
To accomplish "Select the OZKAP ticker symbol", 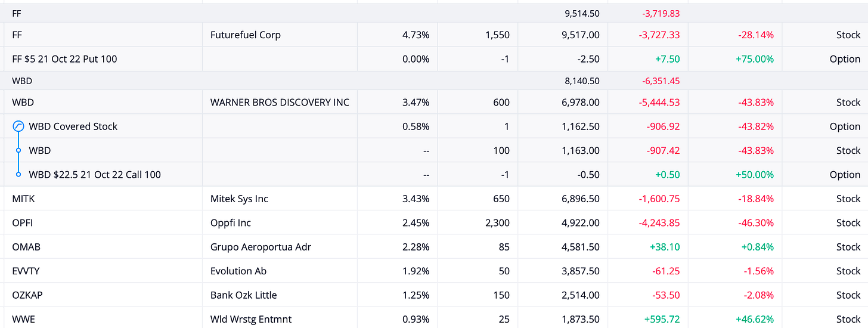I will [x=27, y=295].
